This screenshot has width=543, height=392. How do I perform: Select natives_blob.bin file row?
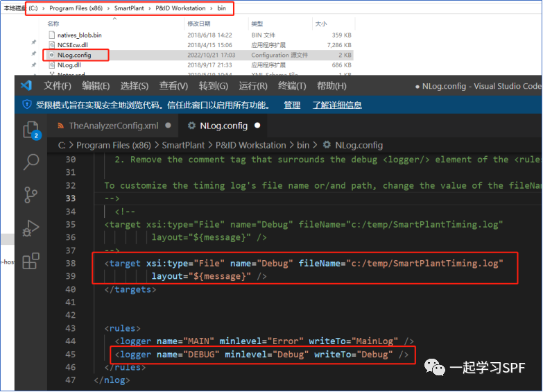point(200,35)
